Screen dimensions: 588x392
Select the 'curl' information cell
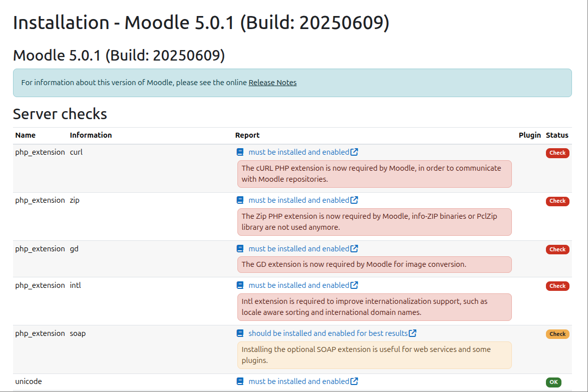[76, 152]
